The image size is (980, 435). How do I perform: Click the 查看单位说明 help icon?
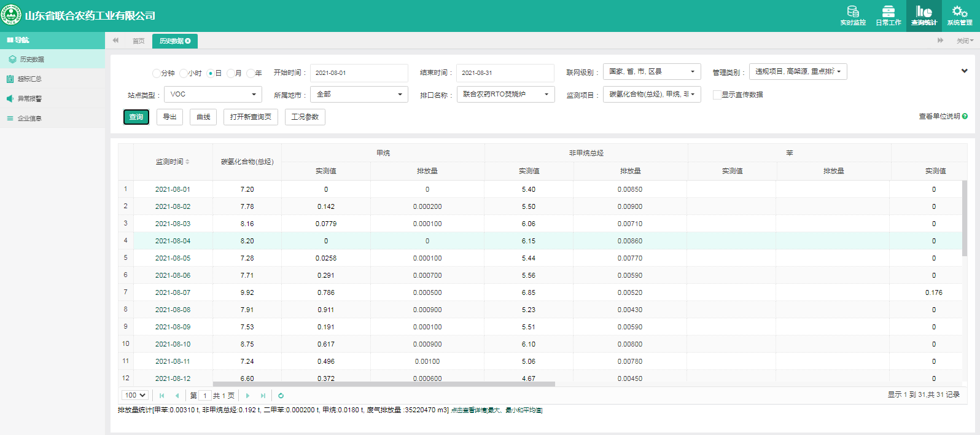coord(965,116)
